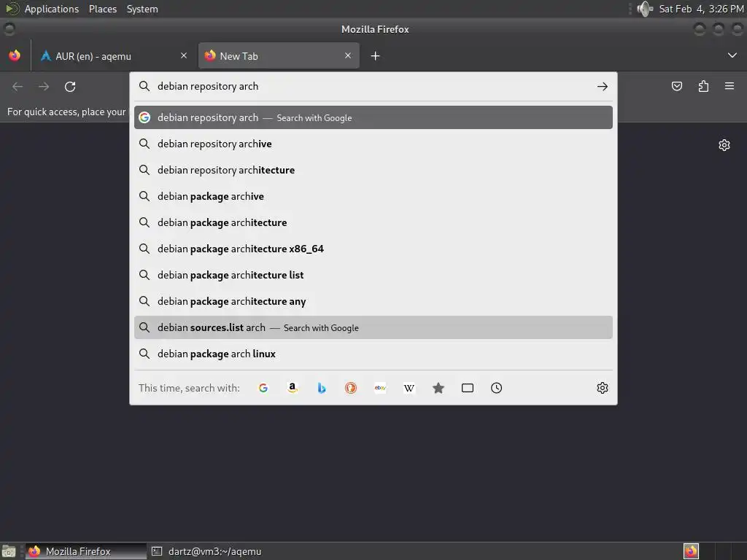Go forward to the next page
The height and width of the screenshot is (560, 747).
pos(44,87)
